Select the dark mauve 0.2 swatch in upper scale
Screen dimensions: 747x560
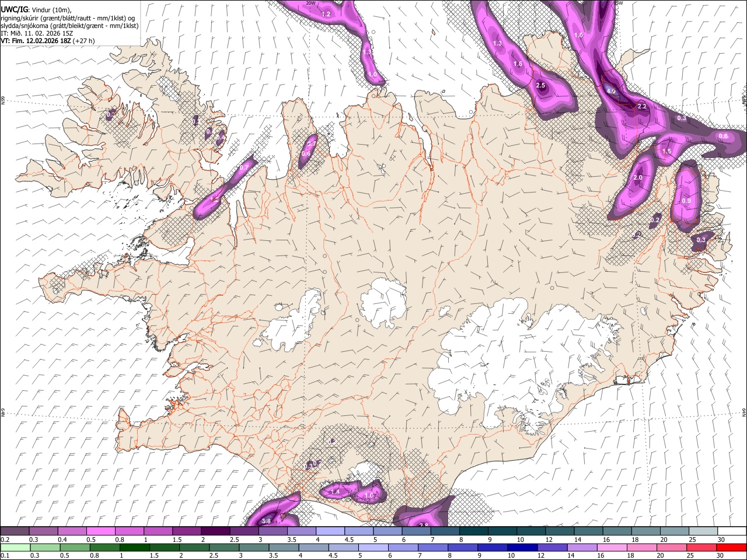tap(15, 531)
